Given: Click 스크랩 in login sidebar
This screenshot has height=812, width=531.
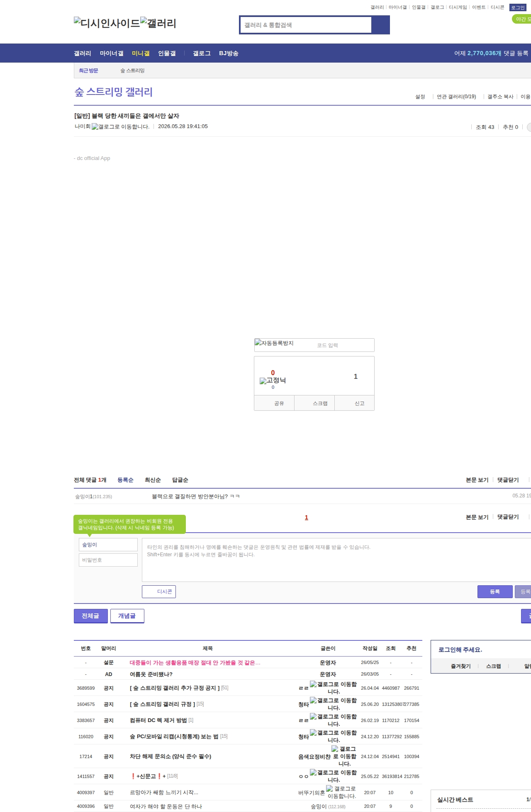Looking at the screenshot, I should tap(493, 666).
